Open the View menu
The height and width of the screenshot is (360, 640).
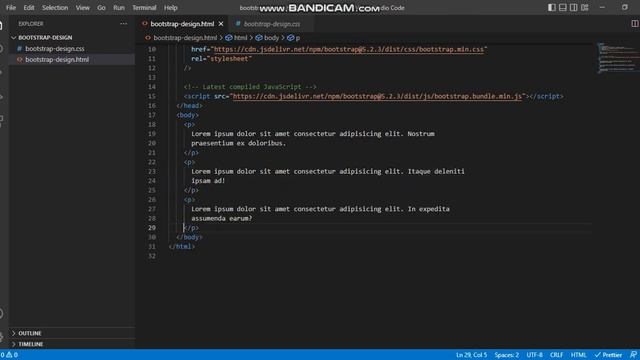coord(83,8)
